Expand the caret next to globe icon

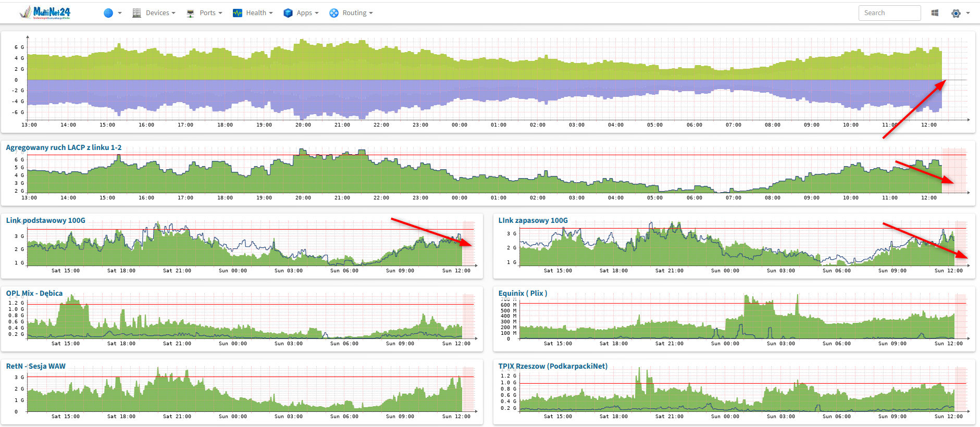tap(120, 13)
